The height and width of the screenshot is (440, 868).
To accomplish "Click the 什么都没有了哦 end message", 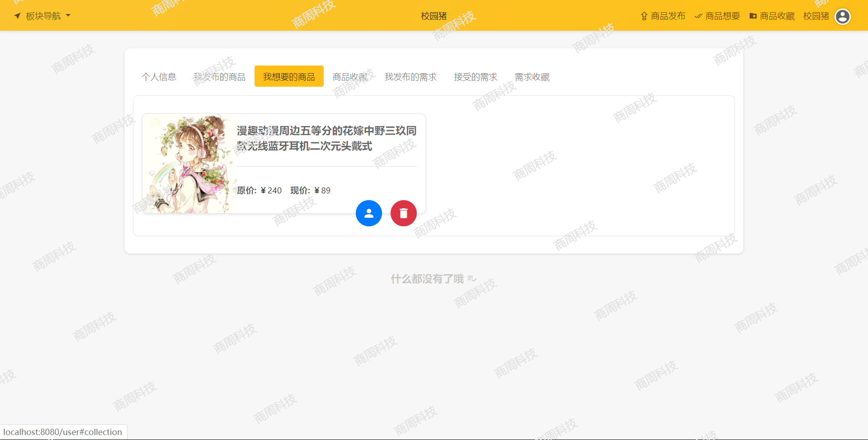I will coord(434,279).
